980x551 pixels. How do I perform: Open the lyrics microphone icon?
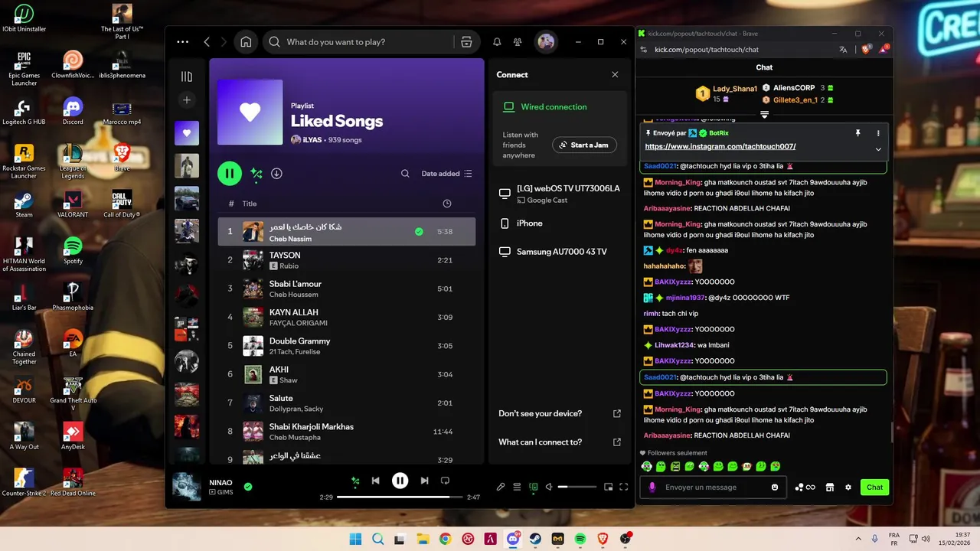(501, 487)
